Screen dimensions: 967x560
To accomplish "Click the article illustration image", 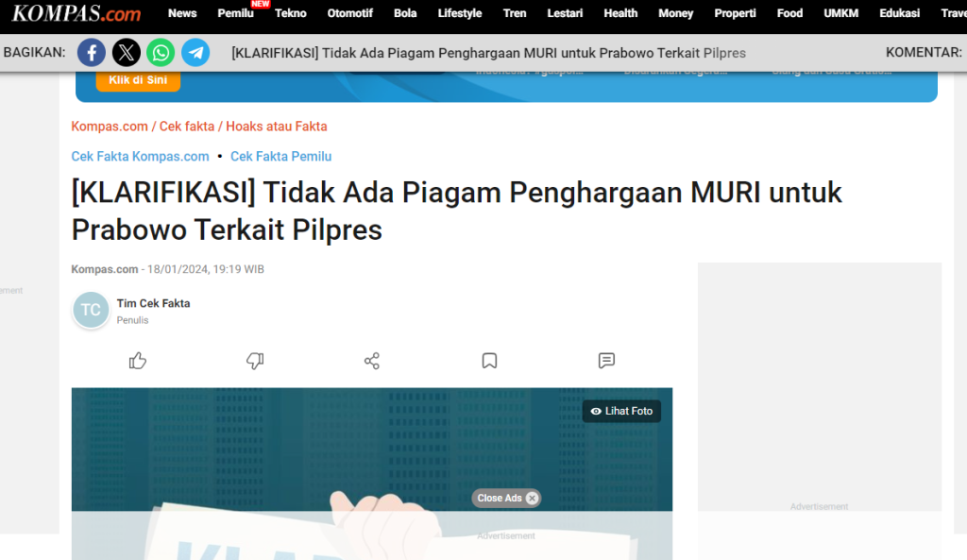I will [372, 474].
